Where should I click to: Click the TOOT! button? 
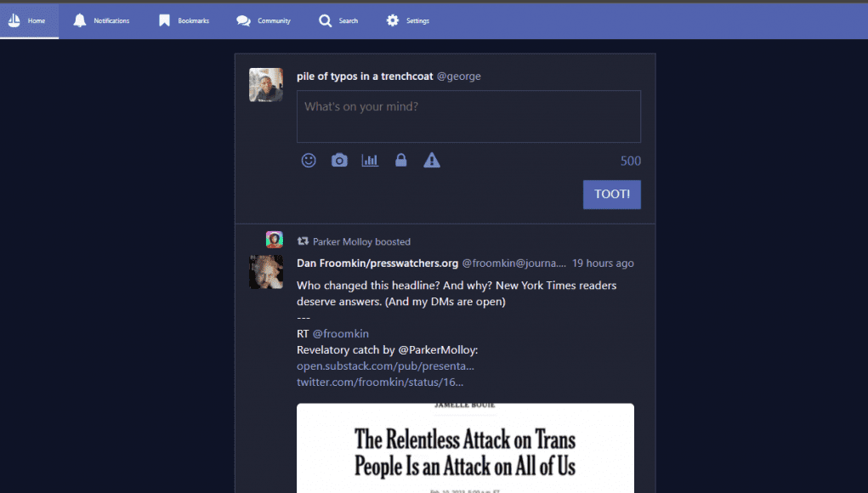click(612, 194)
